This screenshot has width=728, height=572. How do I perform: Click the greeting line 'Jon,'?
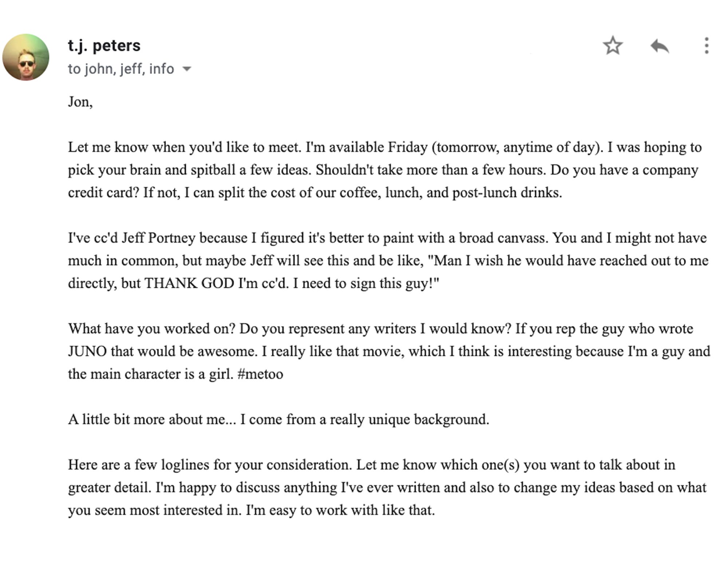[78, 102]
